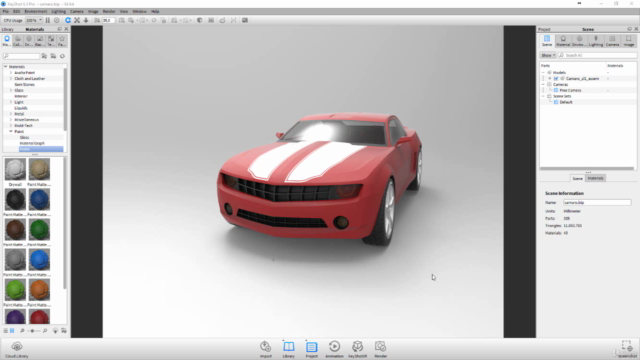The width and height of the screenshot is (640, 360).
Task: Open the Backplates library tab icon
Action: coord(40,40)
